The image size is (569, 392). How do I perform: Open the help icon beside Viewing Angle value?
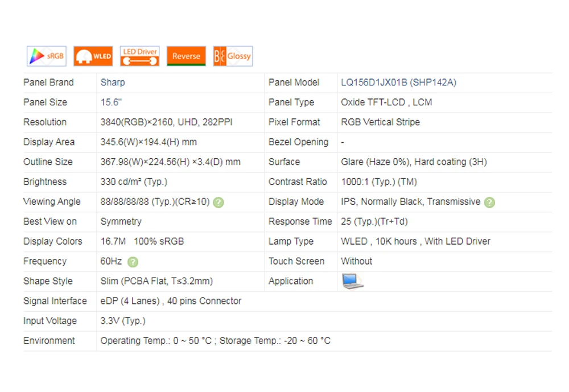click(x=218, y=203)
